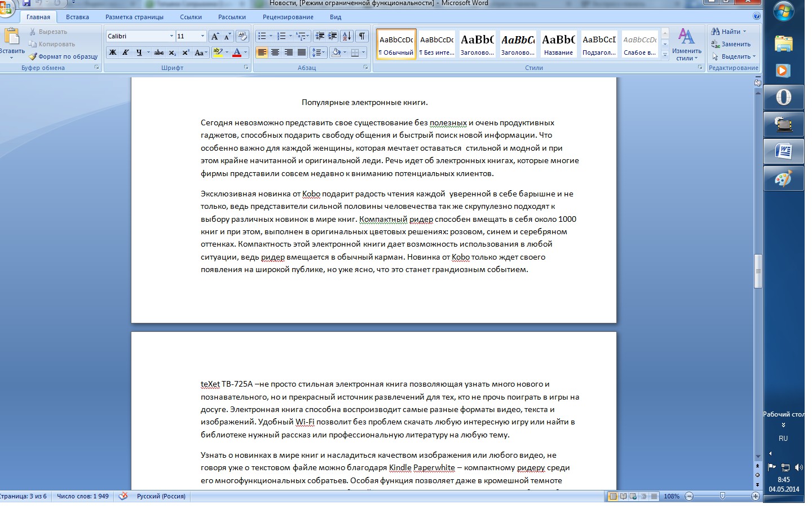The image size is (812, 508).
Task: Open the font size dropdown showing 11
Action: 203,36
